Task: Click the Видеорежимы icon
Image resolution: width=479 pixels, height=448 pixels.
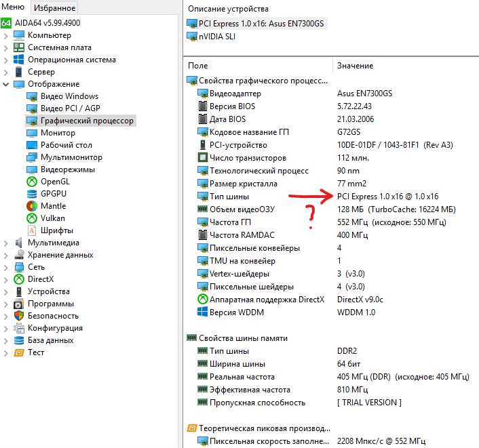Action: 32,169
